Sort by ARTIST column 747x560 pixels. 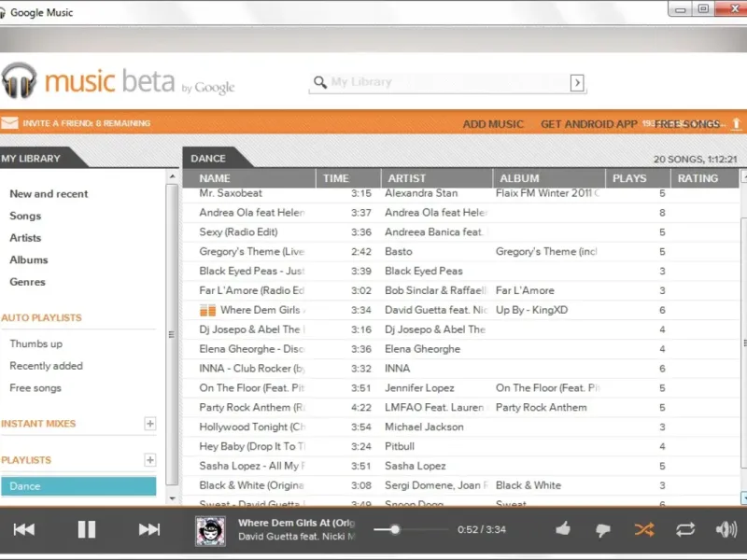click(x=437, y=178)
